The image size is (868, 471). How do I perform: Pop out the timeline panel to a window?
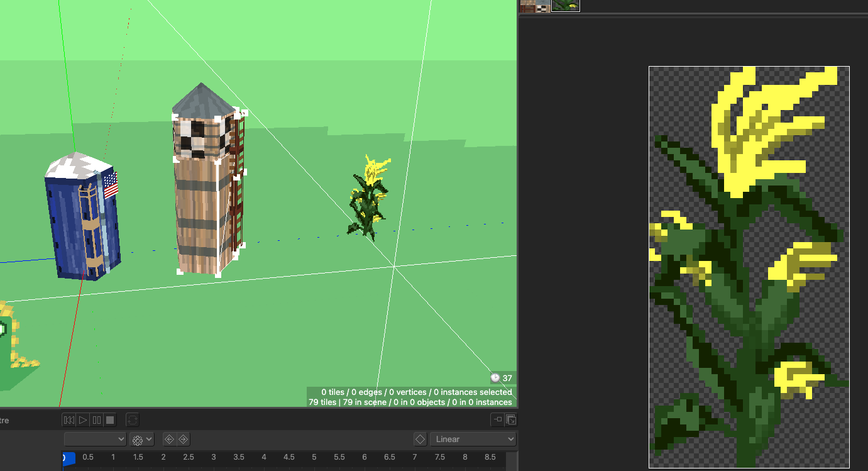[x=511, y=419]
